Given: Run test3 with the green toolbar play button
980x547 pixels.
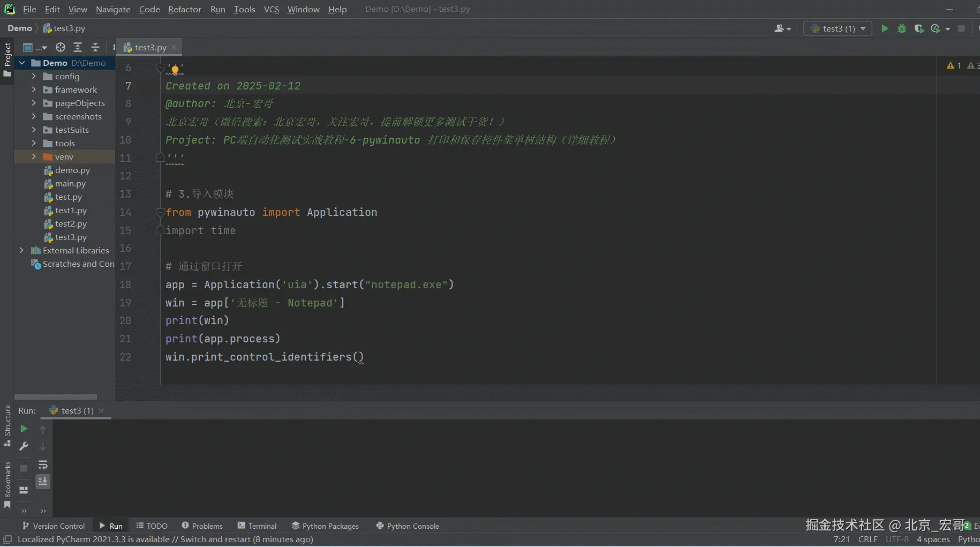Looking at the screenshot, I should pyautogui.click(x=885, y=28).
